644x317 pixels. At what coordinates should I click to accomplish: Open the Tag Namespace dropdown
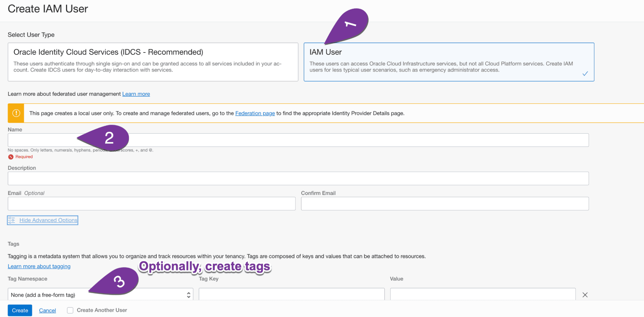100,294
